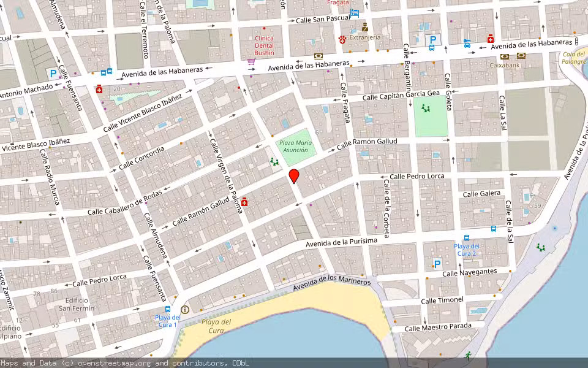Click the Calle La Sal street label

tap(502, 113)
